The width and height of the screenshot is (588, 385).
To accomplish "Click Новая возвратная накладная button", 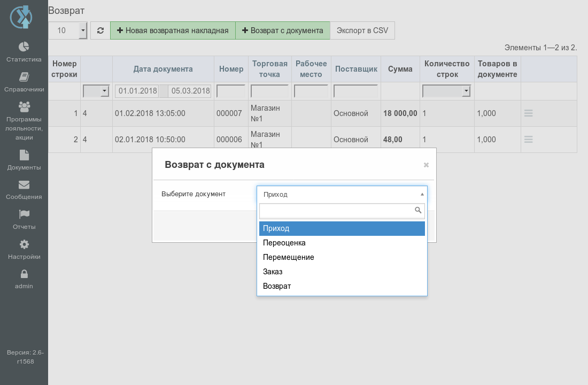I will click(x=173, y=30).
